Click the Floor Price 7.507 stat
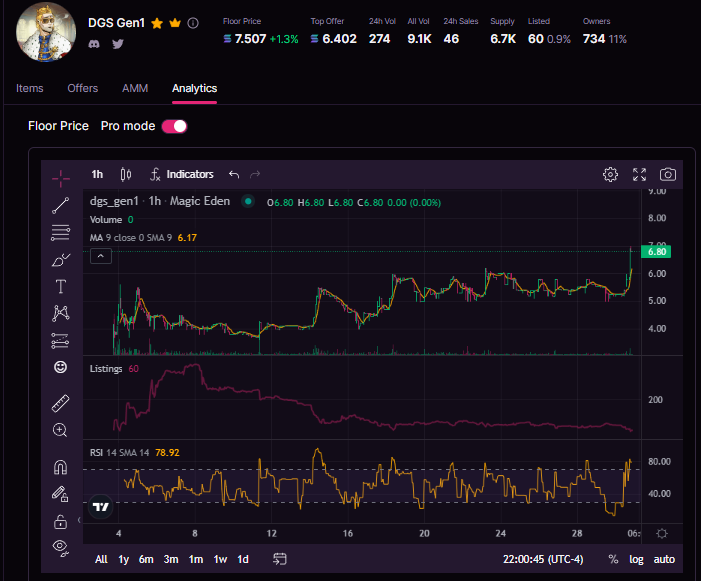Viewport: 701px width, 581px height. point(261,32)
